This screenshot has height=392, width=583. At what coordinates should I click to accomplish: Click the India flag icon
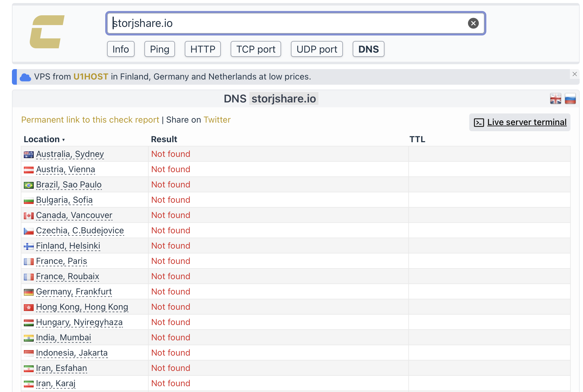tap(29, 338)
